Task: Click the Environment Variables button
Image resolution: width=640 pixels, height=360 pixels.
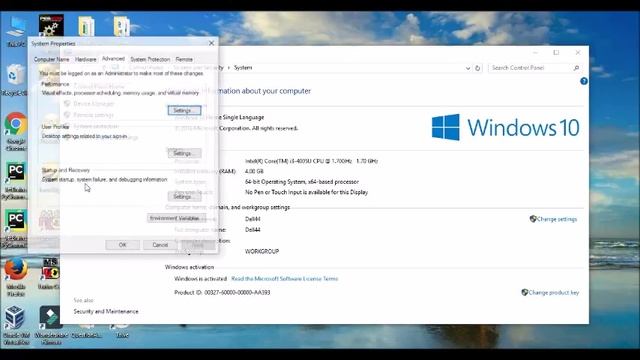Action: (x=176, y=218)
